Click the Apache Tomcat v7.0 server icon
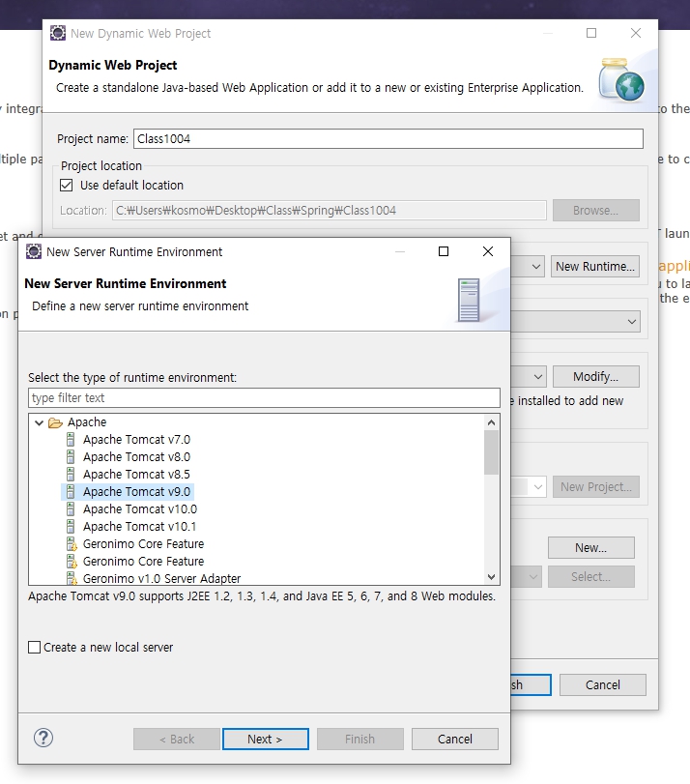 [71, 440]
